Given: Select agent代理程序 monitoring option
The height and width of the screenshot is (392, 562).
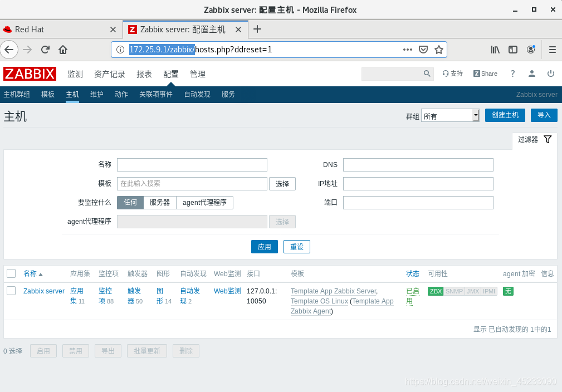Looking at the screenshot, I should 204,203.
